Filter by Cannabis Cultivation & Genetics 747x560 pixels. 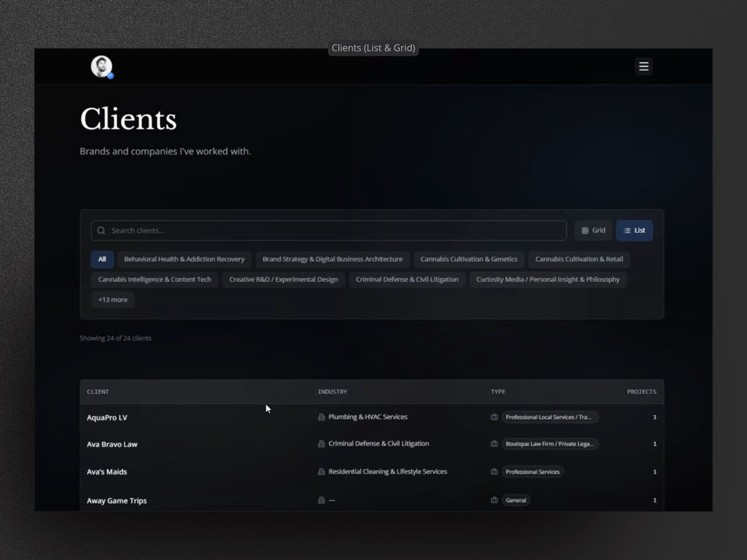coord(469,259)
